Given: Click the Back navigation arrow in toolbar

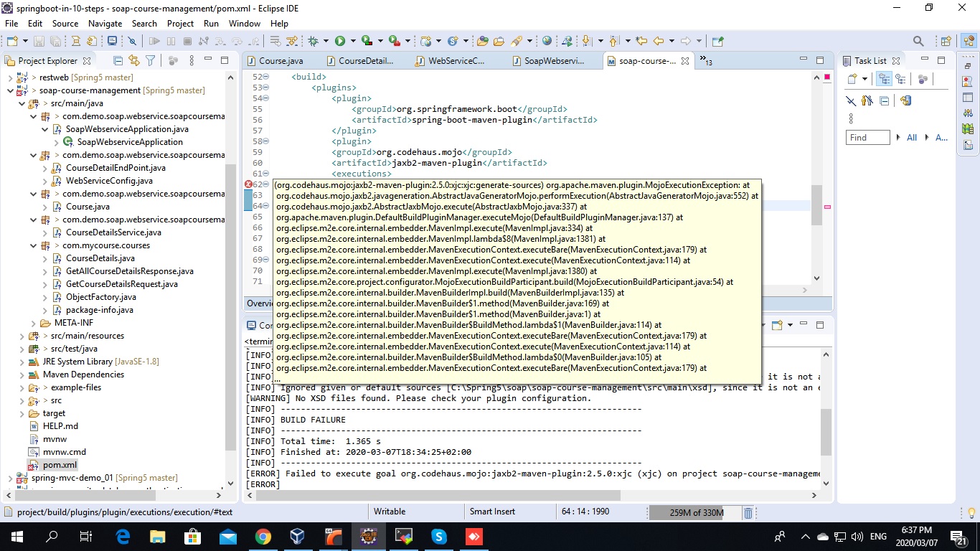Looking at the screenshot, I should 658,42.
